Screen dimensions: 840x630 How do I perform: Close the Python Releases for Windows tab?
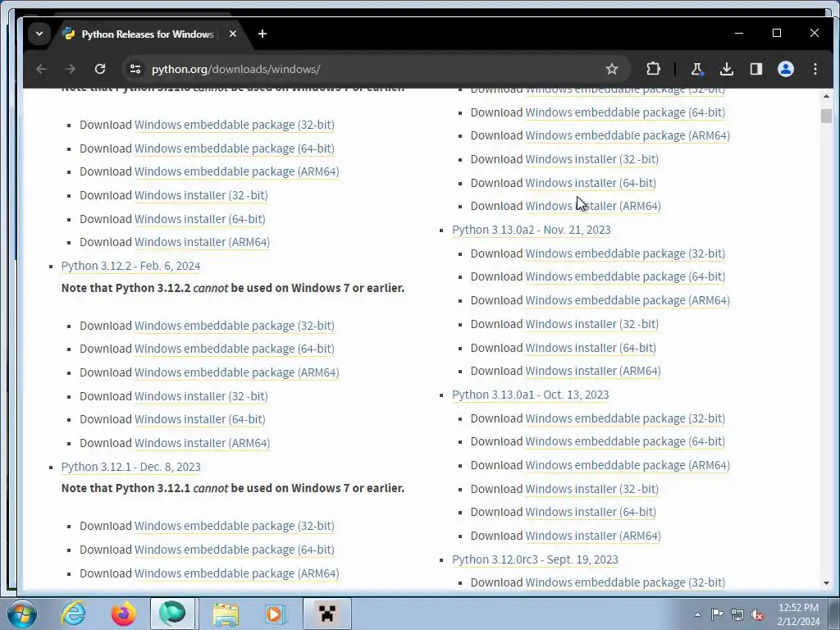point(232,34)
